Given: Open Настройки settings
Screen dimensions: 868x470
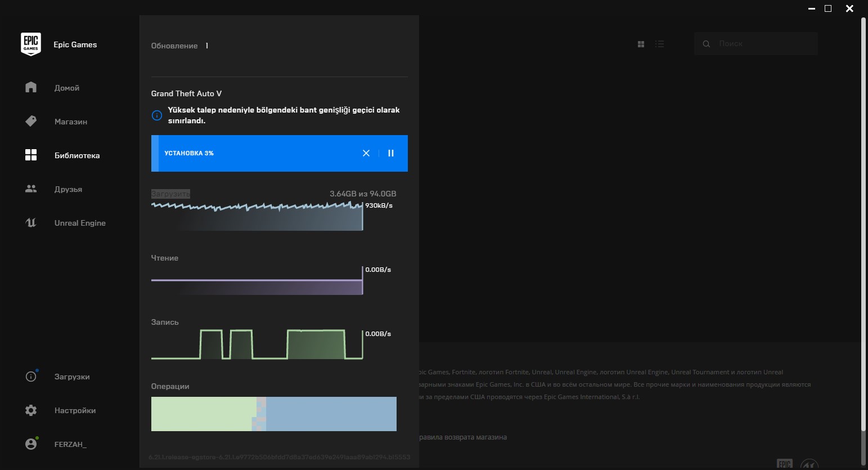Looking at the screenshot, I should pyautogui.click(x=75, y=410).
